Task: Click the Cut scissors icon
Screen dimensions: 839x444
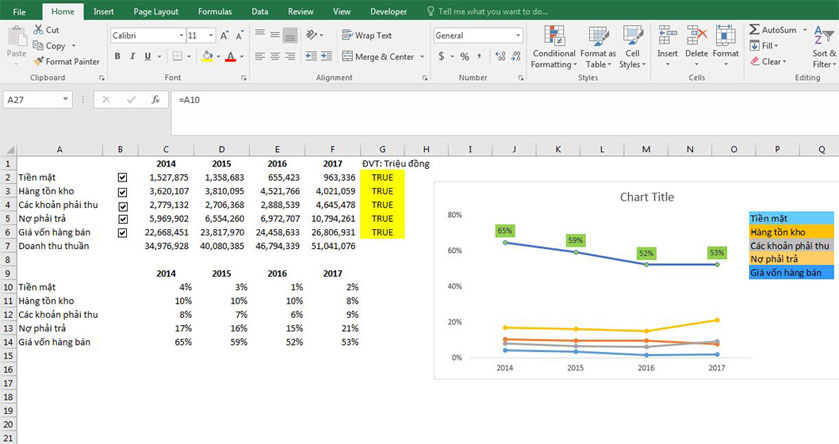Action: (x=39, y=29)
